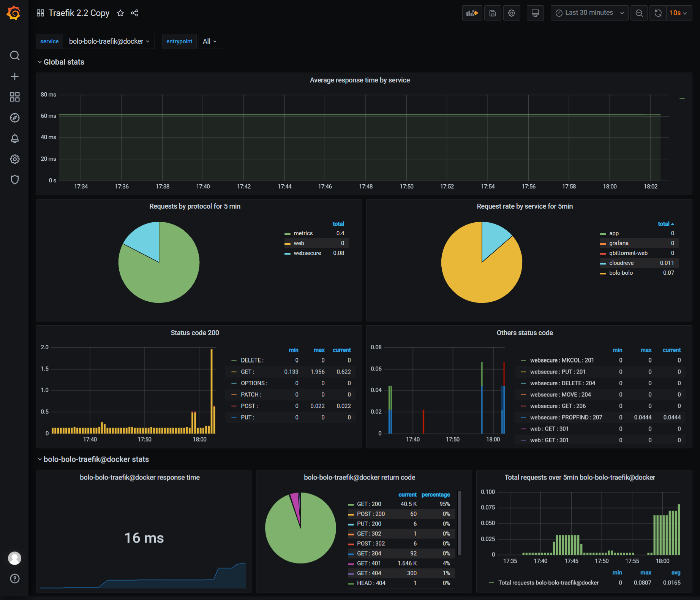The width and height of the screenshot is (700, 600).
Task: Open the dashboard title Traefik 2.2 Copy
Action: pos(79,13)
